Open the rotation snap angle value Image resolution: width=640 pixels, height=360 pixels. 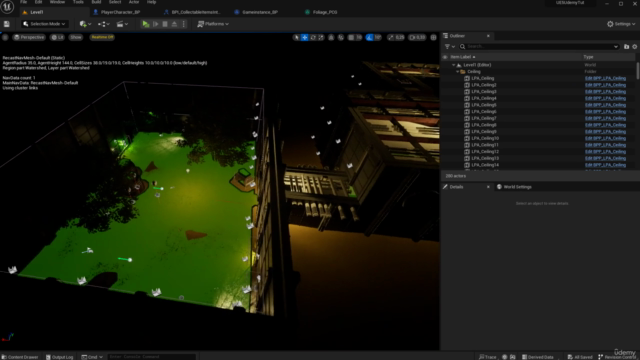[x=378, y=38]
